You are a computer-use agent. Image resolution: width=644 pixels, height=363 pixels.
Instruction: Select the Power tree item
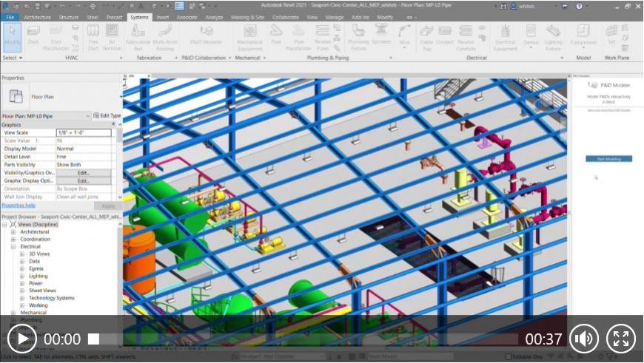point(36,283)
